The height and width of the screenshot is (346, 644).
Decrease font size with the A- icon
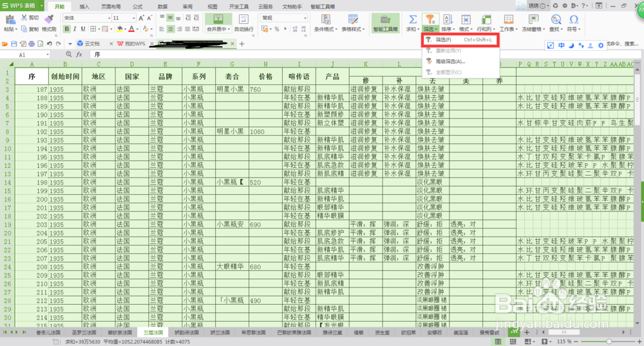pyautogui.click(x=149, y=18)
